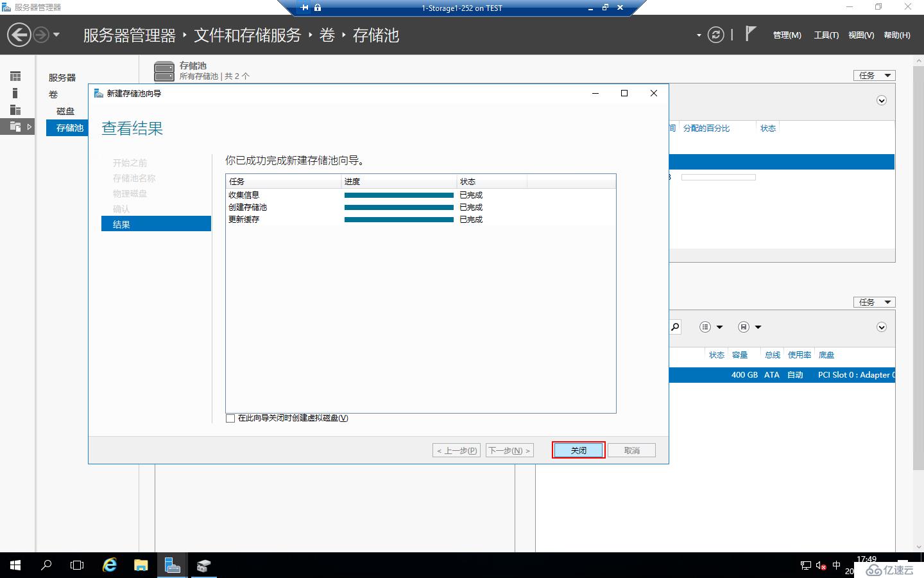Select 结果 step in wizard sidebar
This screenshot has width=924, height=578.
pos(156,223)
